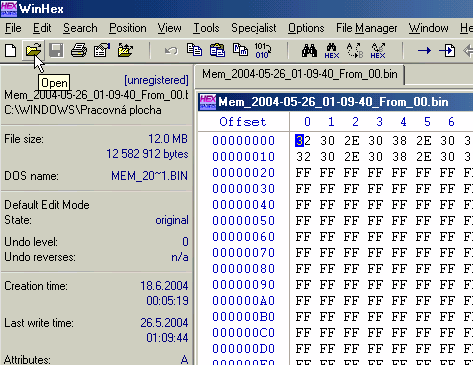Click first FF byte in row 00000020
Viewport: 473px width, 365px height.
tap(303, 173)
